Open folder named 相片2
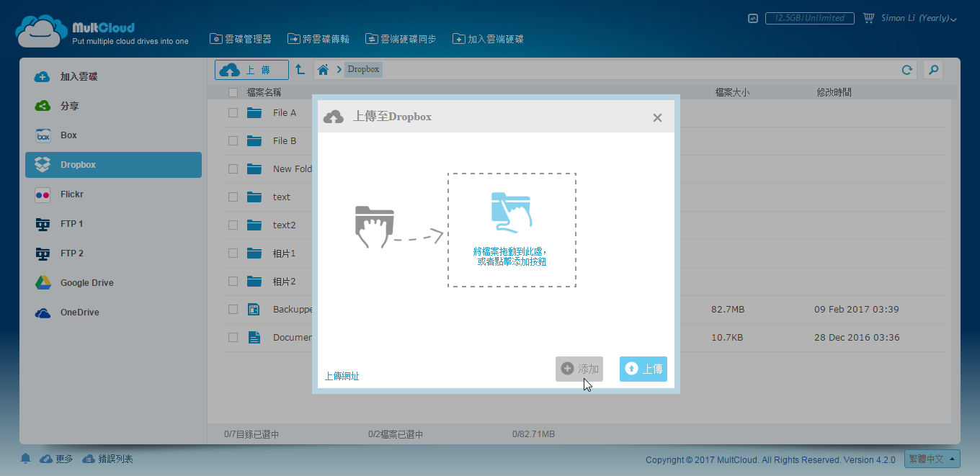Screen dimensions: 980x476 pyautogui.click(x=285, y=281)
